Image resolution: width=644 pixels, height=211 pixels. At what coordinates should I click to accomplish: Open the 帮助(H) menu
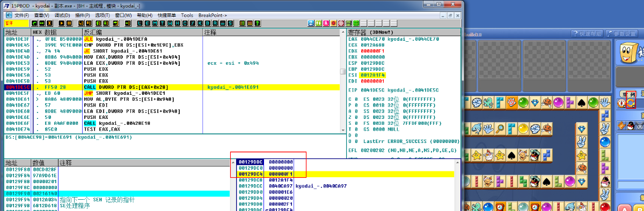145,15
